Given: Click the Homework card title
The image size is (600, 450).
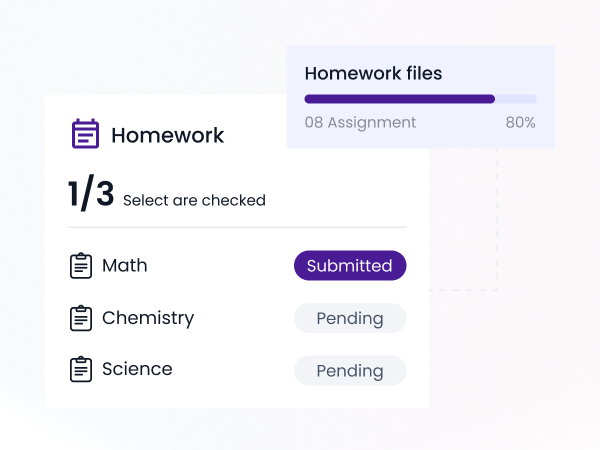Looking at the screenshot, I should coord(167,135).
